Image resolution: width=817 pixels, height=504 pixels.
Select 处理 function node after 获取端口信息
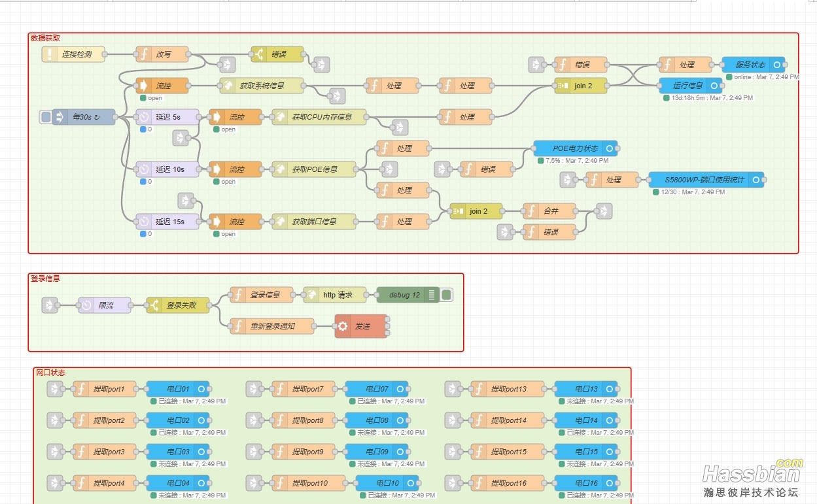pyautogui.click(x=403, y=222)
